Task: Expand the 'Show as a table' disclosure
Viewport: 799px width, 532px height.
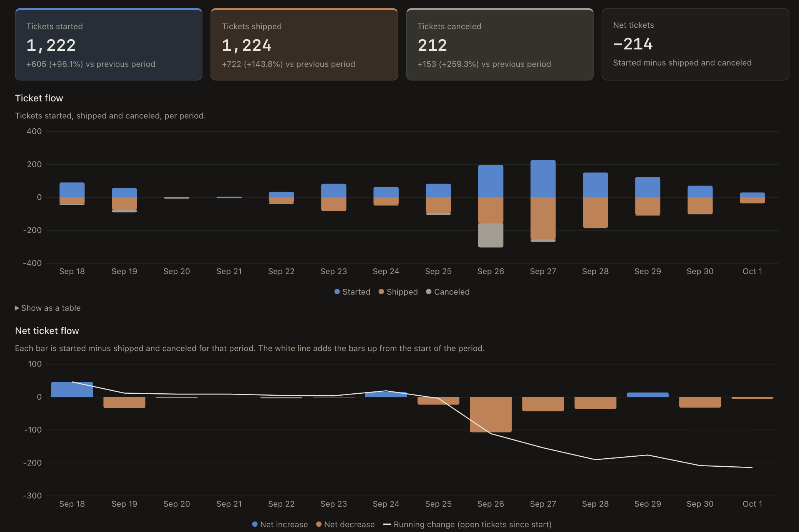Action: click(48, 308)
